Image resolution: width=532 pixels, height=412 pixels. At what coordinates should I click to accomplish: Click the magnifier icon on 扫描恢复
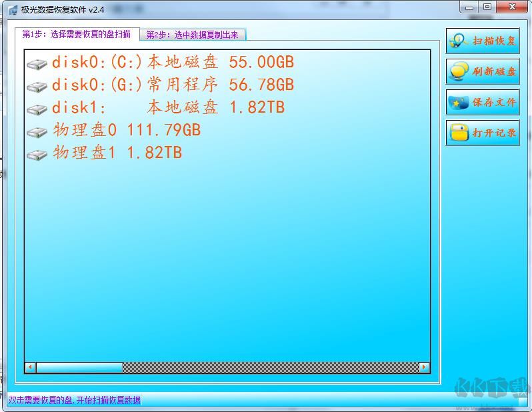(459, 41)
